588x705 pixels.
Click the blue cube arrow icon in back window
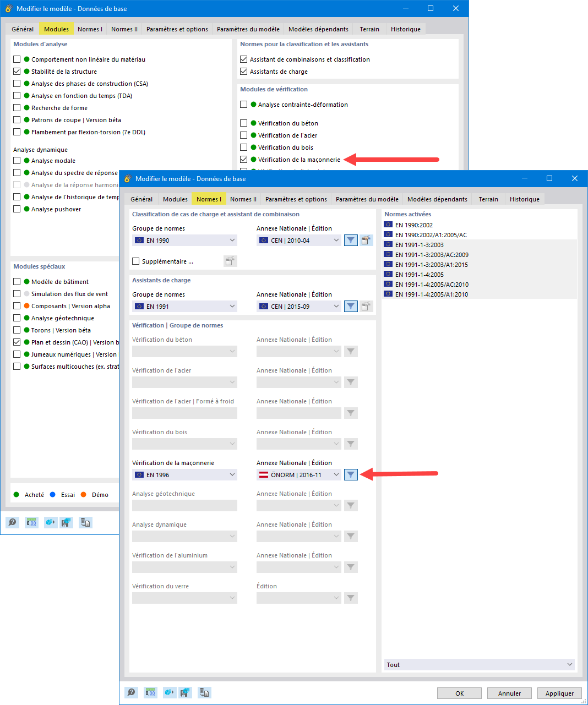click(x=50, y=522)
